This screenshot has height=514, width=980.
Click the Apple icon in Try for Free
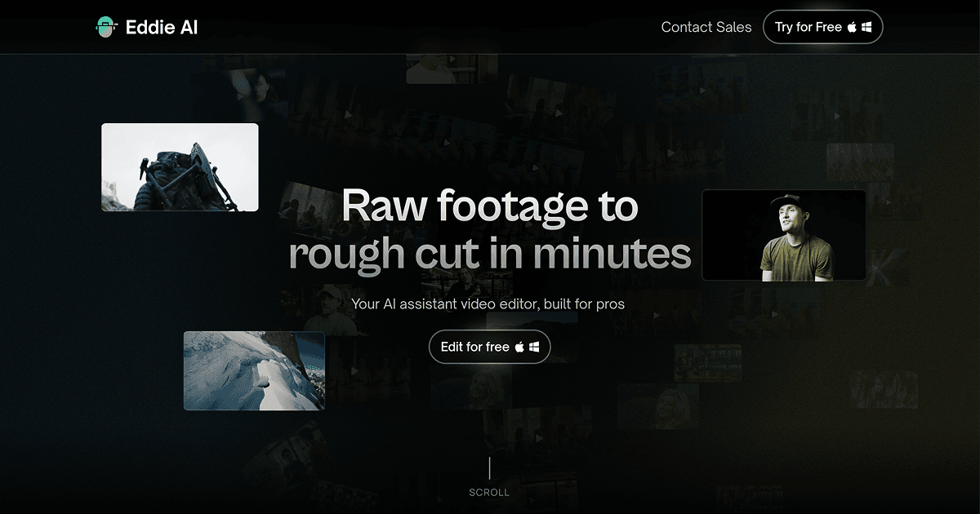point(852,27)
